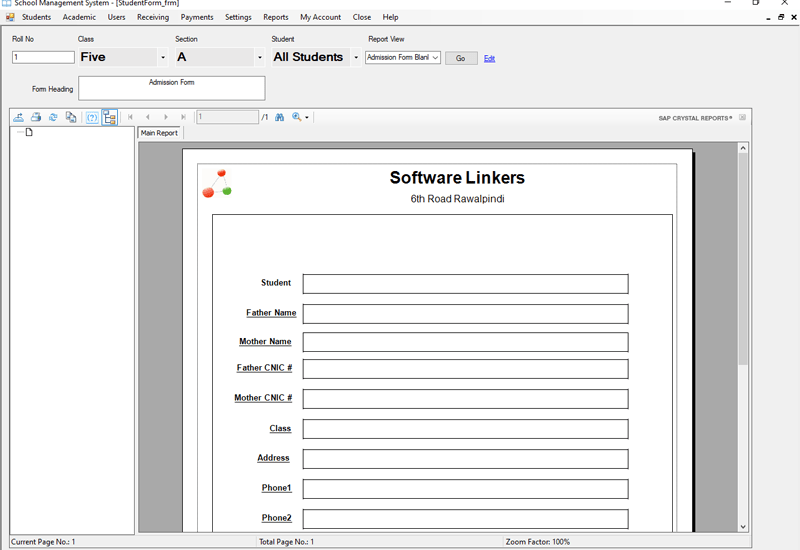Image resolution: width=800 pixels, height=550 pixels.
Task: Toggle the parameter panel (?) icon
Action: click(92, 118)
